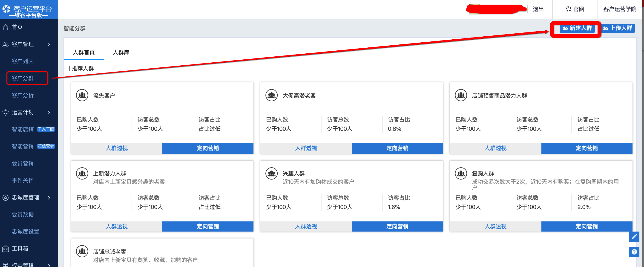Click the 1.6% 访客占比 value
The width and height of the screenshot is (644, 267).
(x=394, y=207)
